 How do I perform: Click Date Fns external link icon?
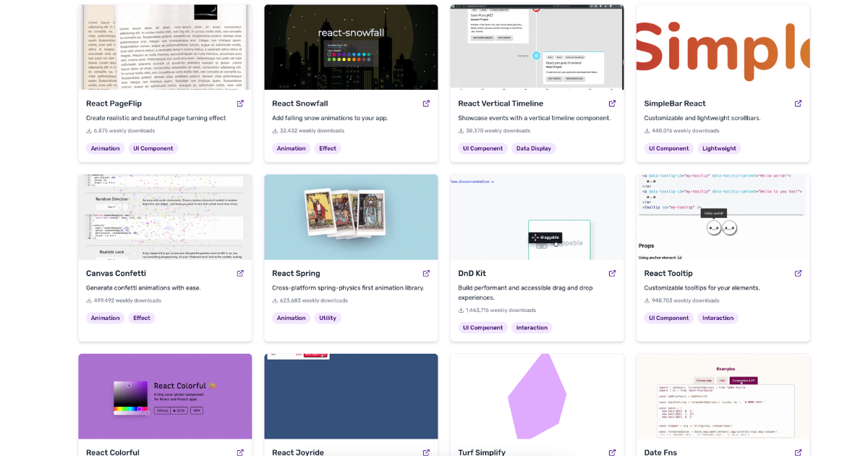point(798,452)
